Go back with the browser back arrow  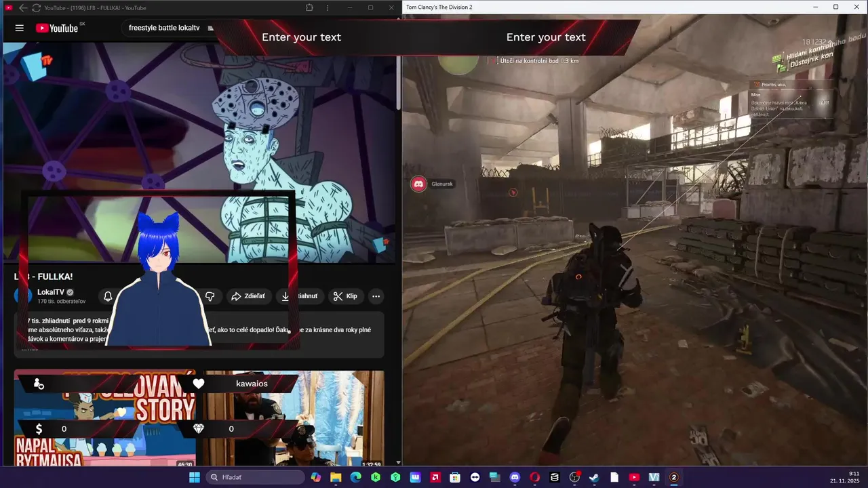pyautogui.click(x=23, y=7)
